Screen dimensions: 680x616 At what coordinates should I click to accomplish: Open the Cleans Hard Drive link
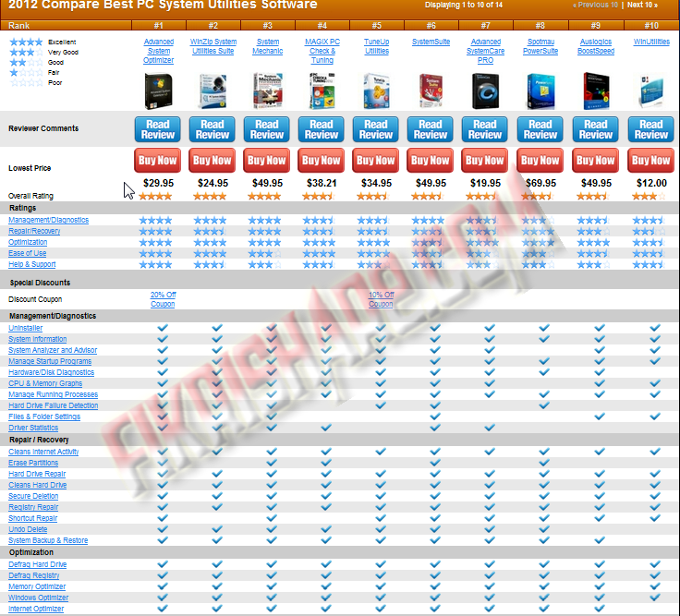click(38, 485)
